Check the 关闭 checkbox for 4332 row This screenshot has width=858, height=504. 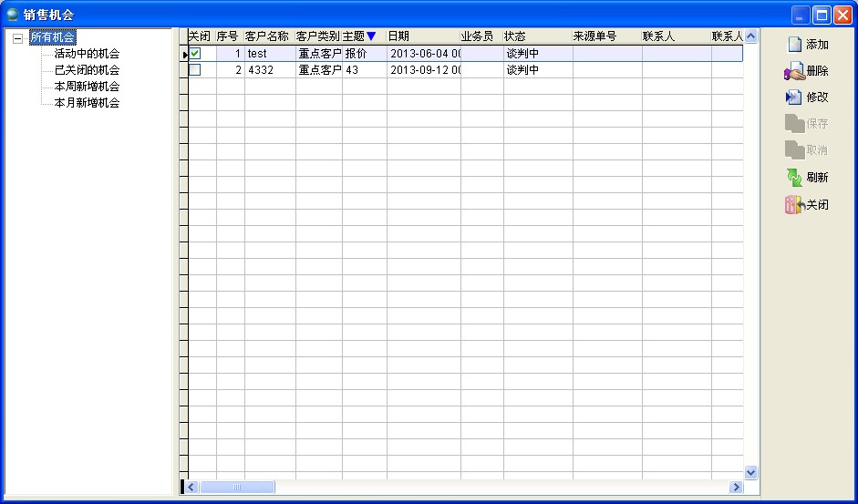[x=195, y=70]
